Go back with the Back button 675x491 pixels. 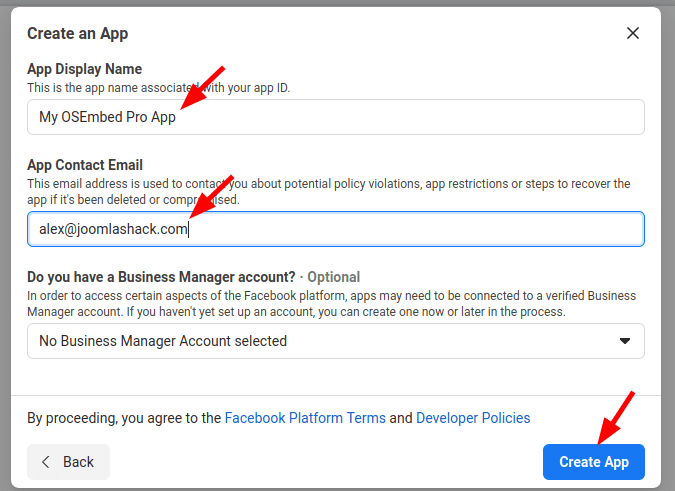68,462
